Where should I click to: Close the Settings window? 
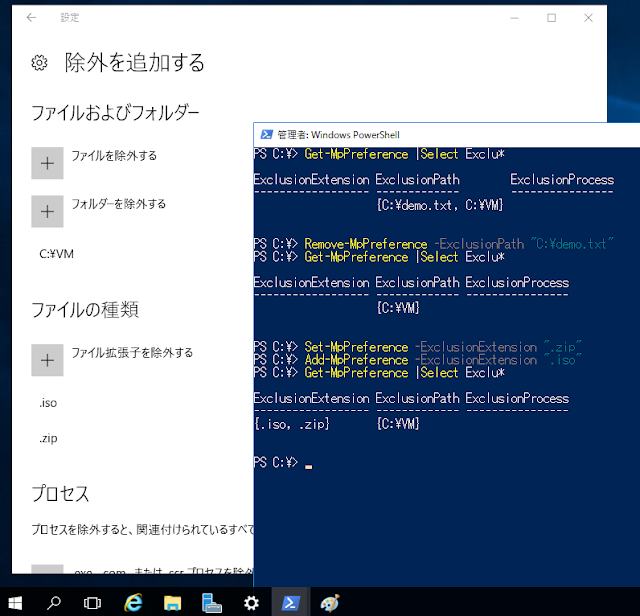(588, 18)
